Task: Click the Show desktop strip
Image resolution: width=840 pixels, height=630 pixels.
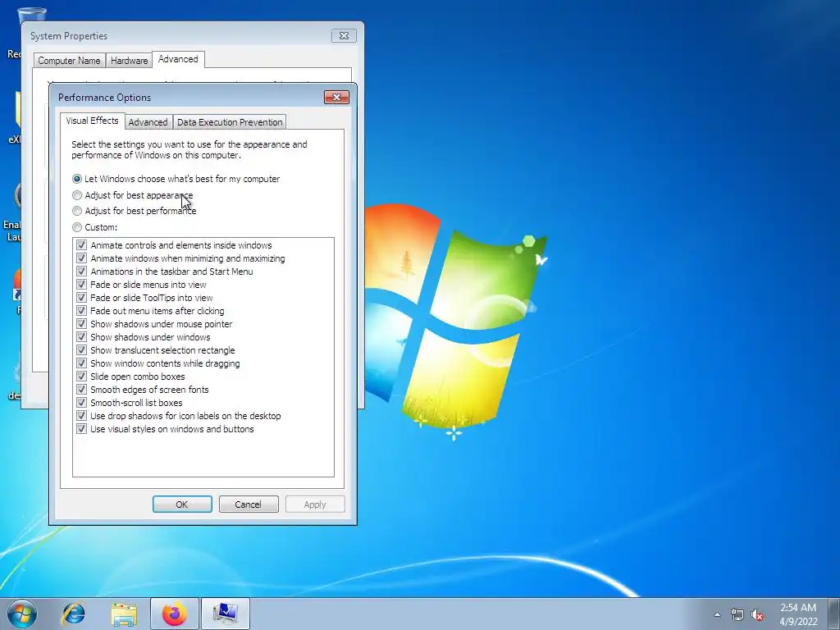Action: [834, 614]
